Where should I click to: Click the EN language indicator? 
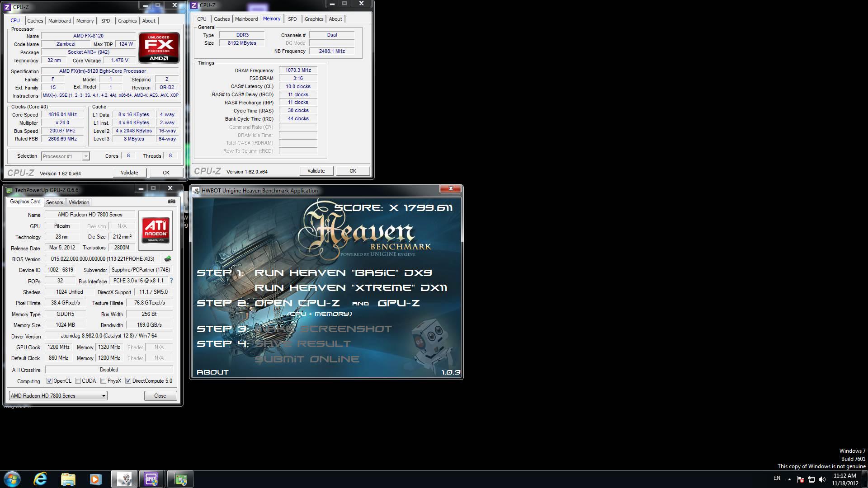(777, 478)
